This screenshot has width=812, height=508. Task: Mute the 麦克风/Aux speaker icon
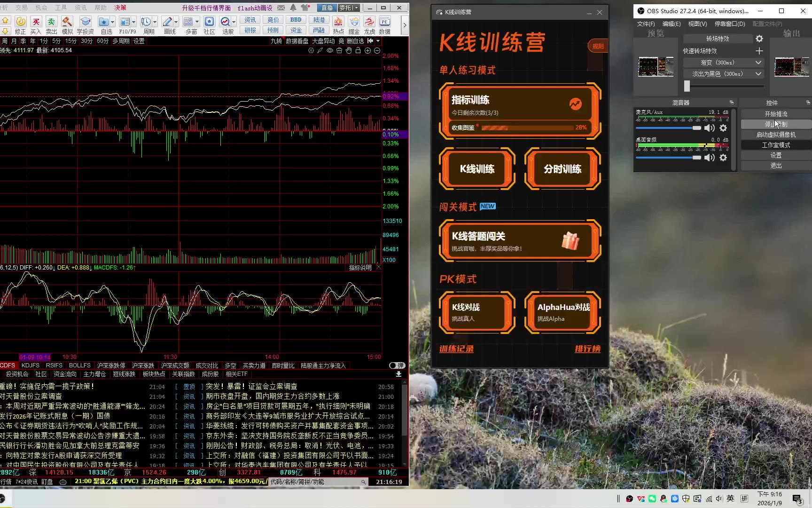(x=710, y=128)
